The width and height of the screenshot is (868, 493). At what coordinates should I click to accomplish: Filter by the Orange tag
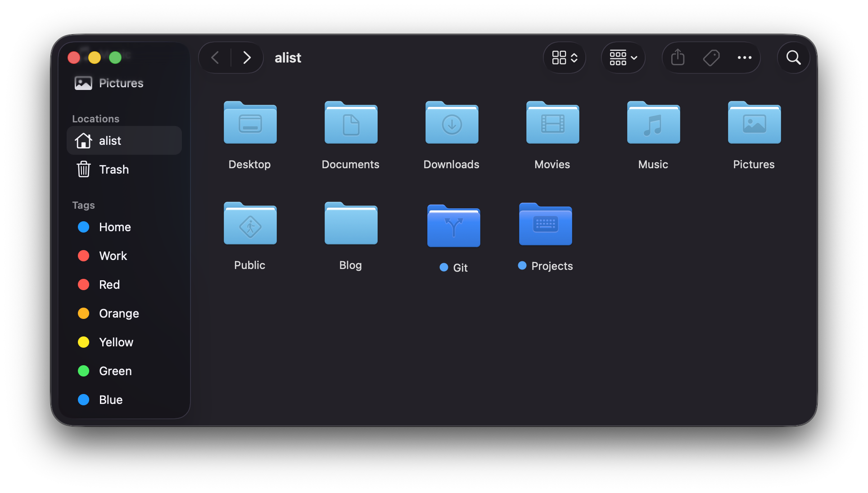point(119,314)
